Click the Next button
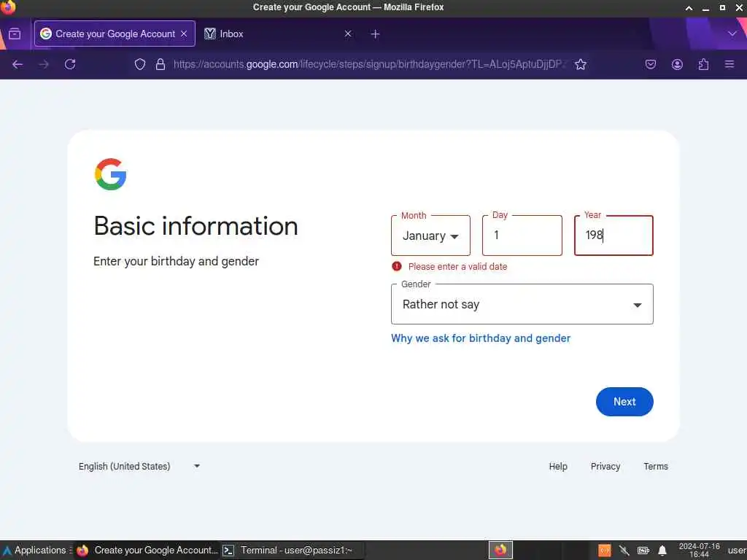Image resolution: width=747 pixels, height=560 pixels. click(x=624, y=402)
